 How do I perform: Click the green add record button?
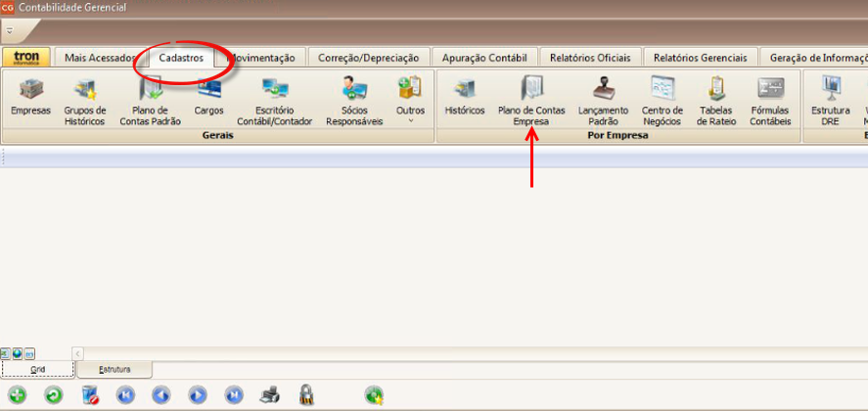18,395
